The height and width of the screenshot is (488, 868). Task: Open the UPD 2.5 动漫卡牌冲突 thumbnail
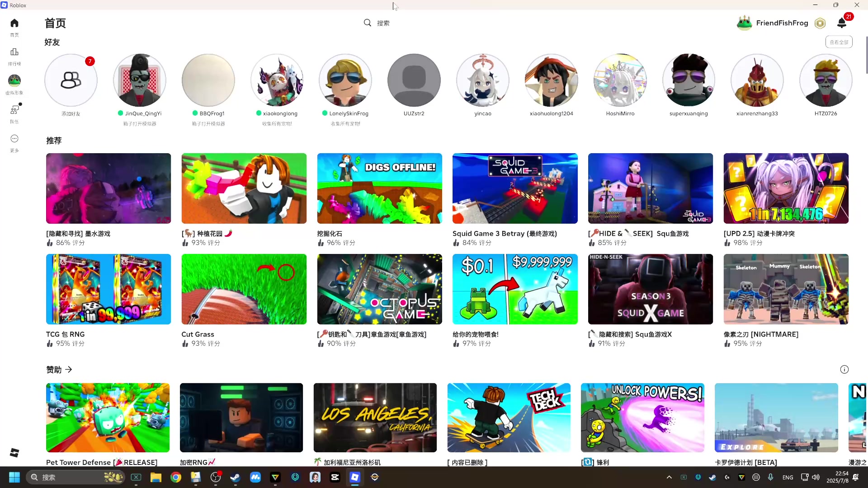pos(786,188)
